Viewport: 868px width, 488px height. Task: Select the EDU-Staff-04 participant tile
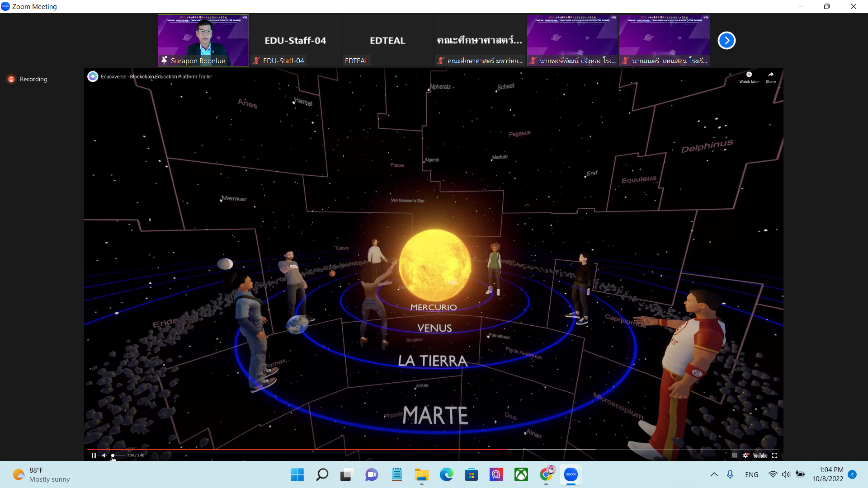pyautogui.click(x=295, y=41)
